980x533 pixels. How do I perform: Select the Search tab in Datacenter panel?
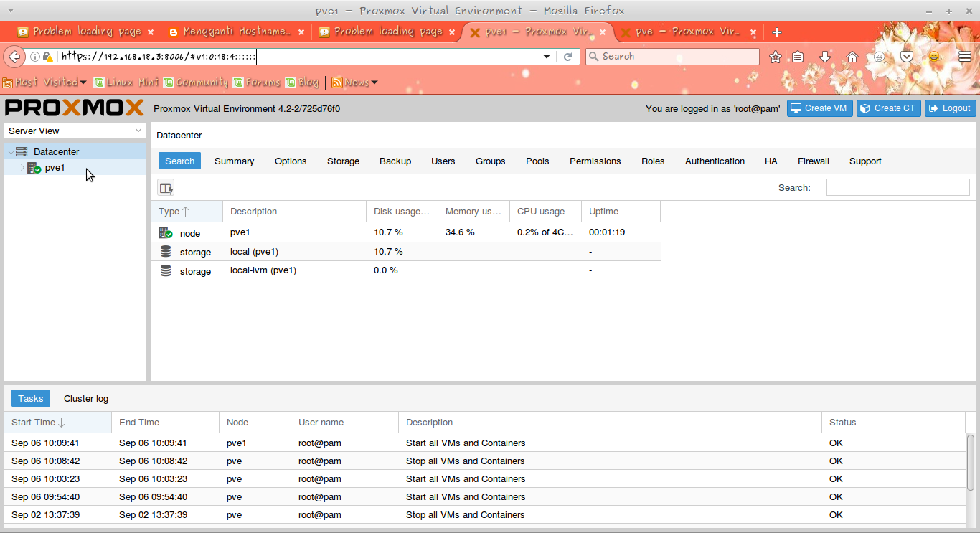tap(179, 161)
